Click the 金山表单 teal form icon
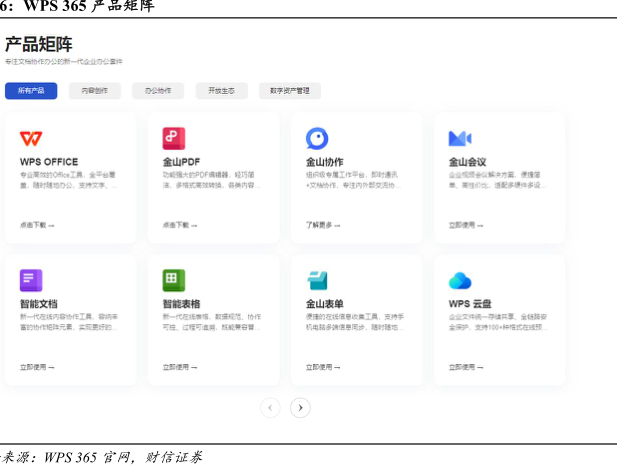The image size is (617, 466). click(x=317, y=280)
